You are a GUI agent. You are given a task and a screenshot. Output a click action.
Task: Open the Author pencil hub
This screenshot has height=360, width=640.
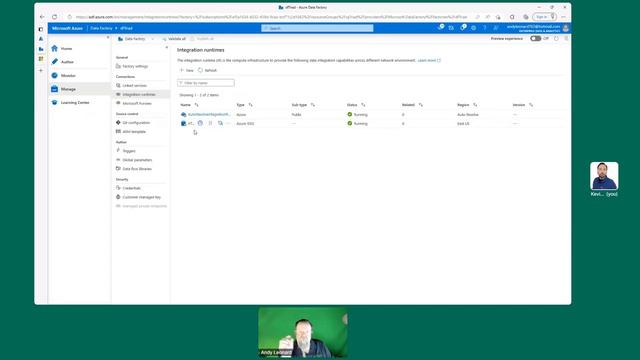pos(79,62)
